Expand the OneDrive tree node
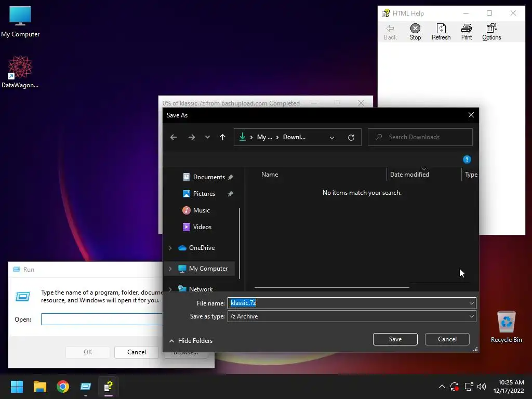 [x=170, y=248]
